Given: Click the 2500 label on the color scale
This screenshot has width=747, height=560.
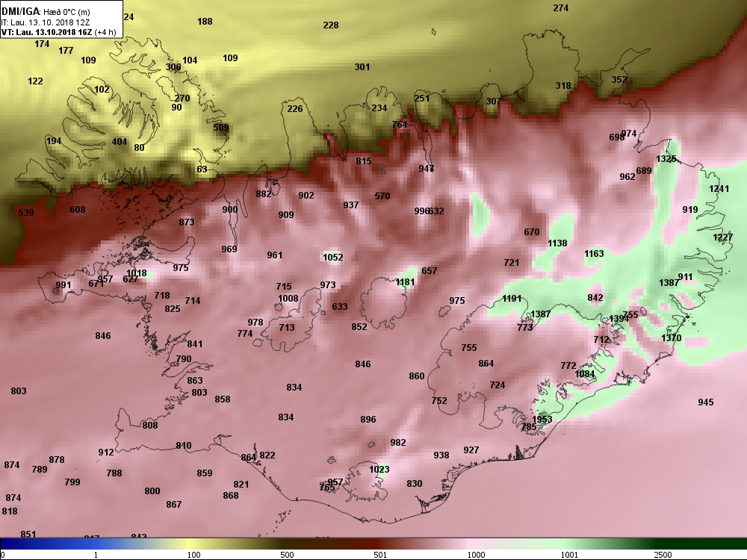Looking at the screenshot, I should point(663,555).
